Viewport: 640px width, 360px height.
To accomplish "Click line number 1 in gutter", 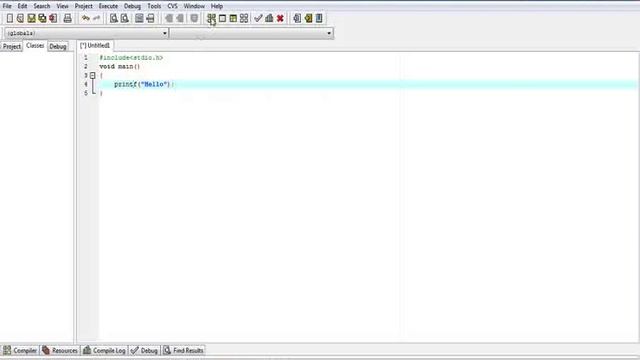I will 86,58.
